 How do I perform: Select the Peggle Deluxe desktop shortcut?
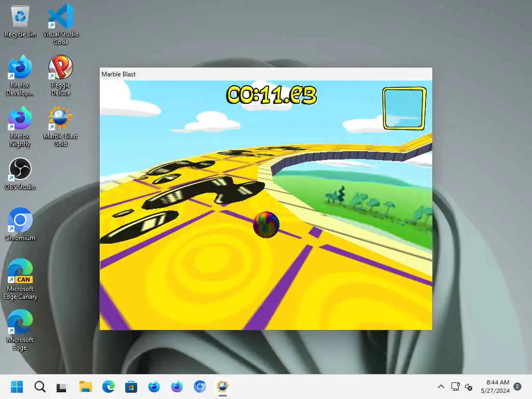pos(61,75)
